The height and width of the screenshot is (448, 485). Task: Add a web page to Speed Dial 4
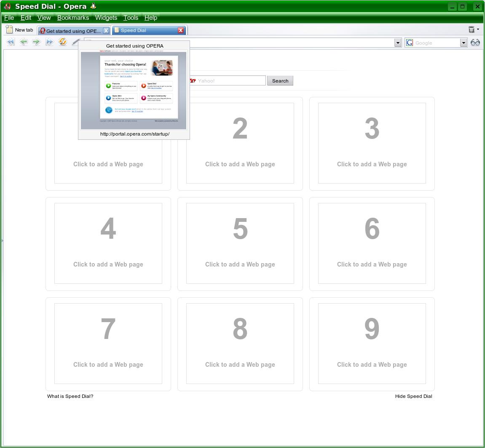coord(108,243)
